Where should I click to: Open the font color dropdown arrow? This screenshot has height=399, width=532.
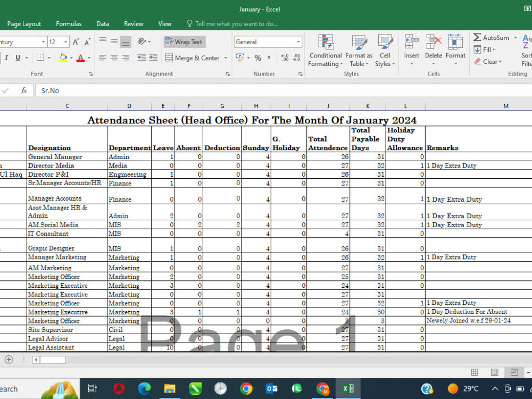pos(89,58)
